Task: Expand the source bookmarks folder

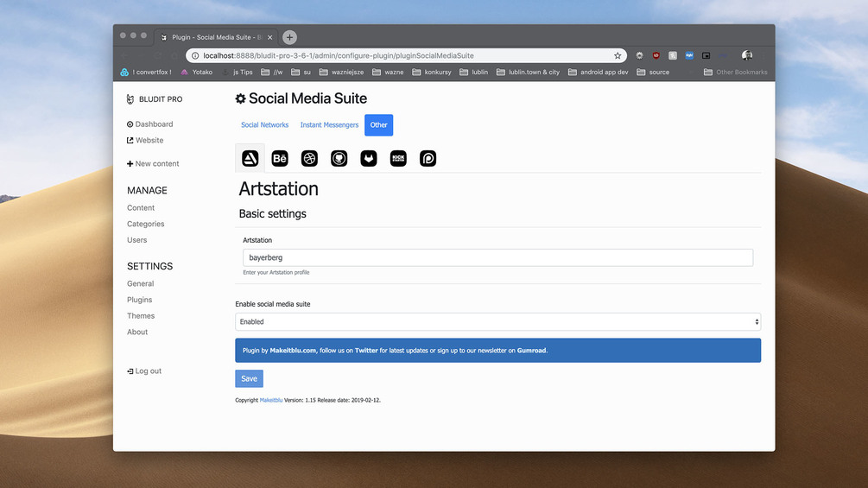Action: point(653,72)
